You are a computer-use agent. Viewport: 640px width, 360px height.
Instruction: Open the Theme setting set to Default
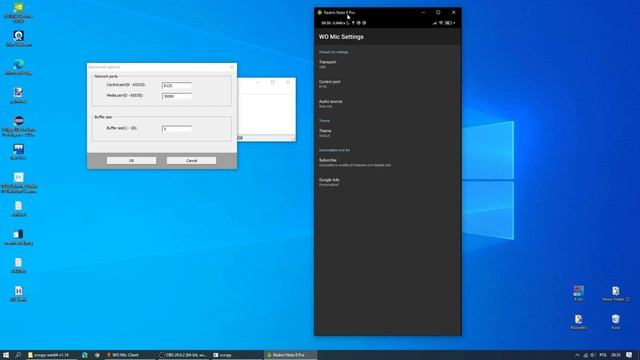coord(388,133)
